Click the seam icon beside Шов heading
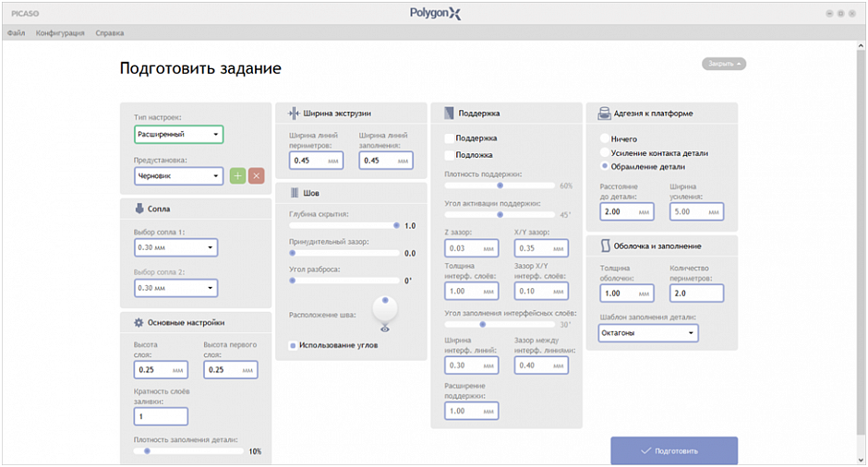868x467 pixels. click(x=294, y=193)
